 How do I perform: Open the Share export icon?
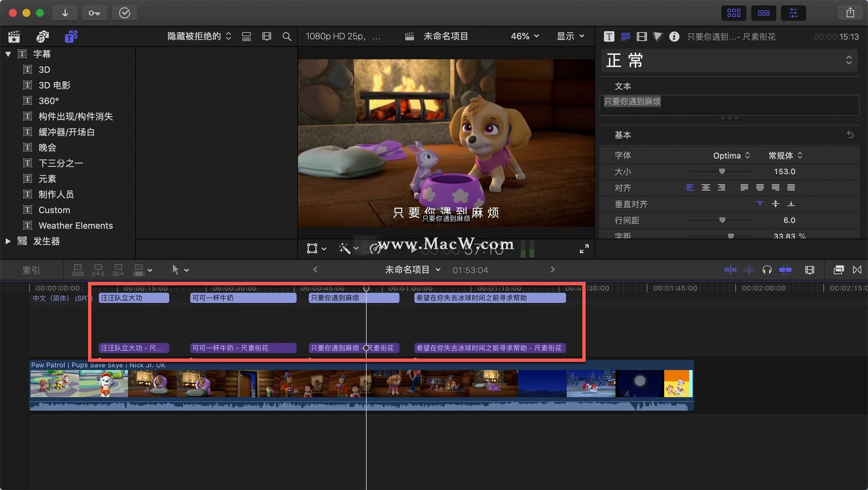pos(850,13)
